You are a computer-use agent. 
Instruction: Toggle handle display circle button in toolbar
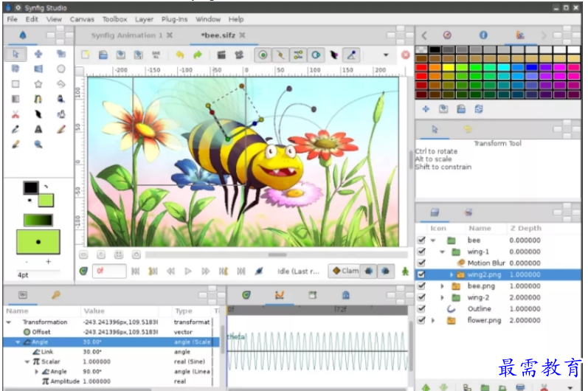point(263,55)
